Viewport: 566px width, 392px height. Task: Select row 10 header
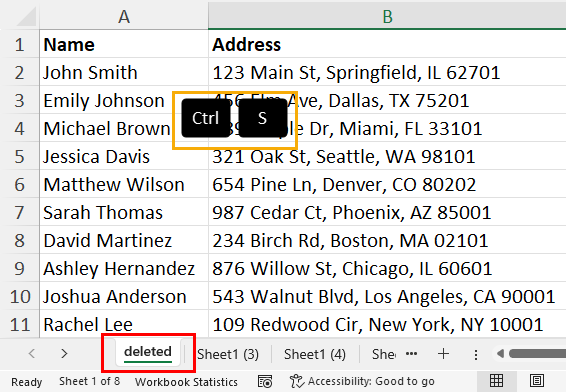click(19, 296)
